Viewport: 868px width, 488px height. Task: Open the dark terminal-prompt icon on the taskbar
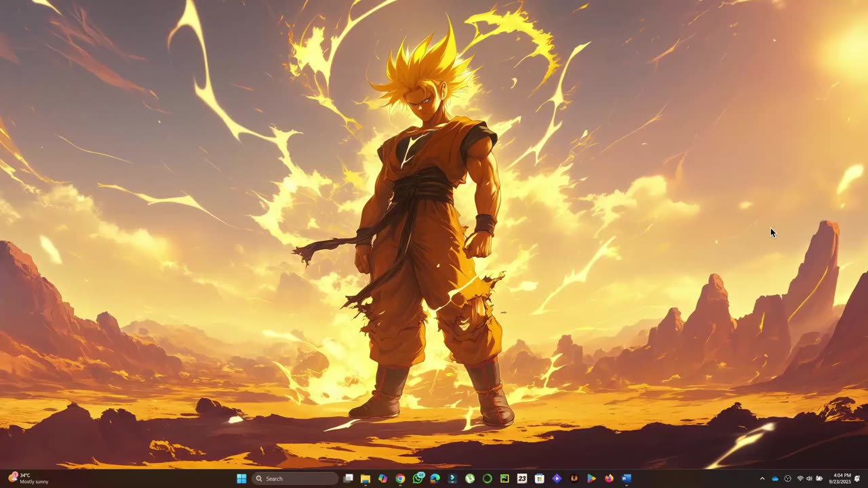452,479
